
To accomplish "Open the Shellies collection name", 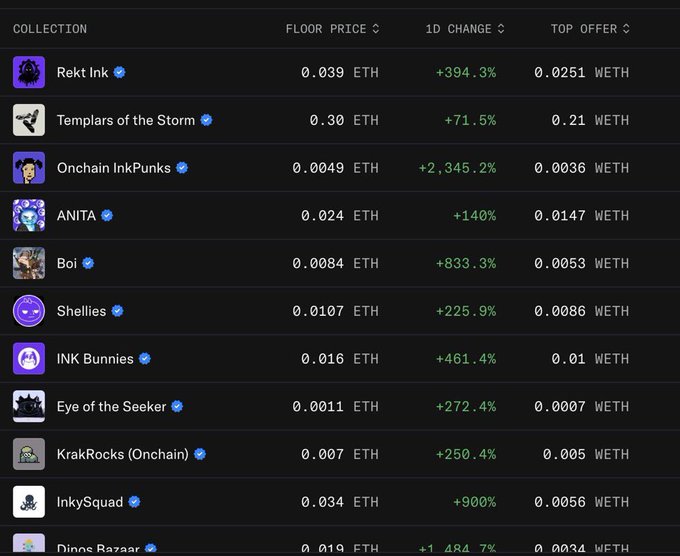I will pyautogui.click(x=82, y=311).
